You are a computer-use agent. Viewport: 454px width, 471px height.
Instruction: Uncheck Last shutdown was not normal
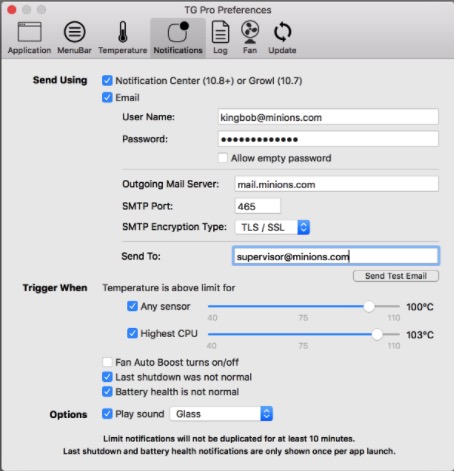click(107, 377)
